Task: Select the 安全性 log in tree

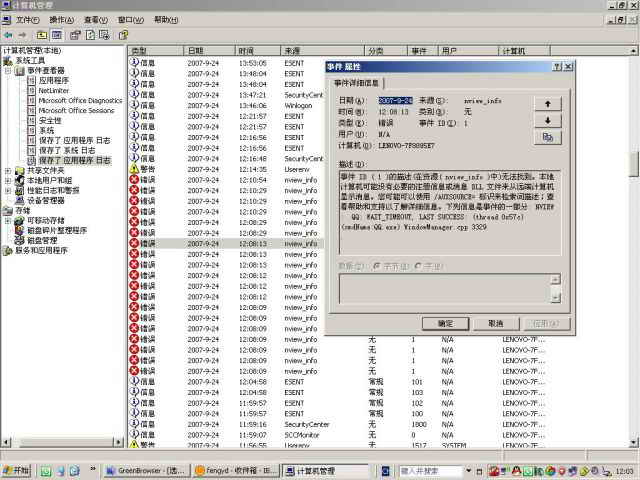Action: [50, 120]
